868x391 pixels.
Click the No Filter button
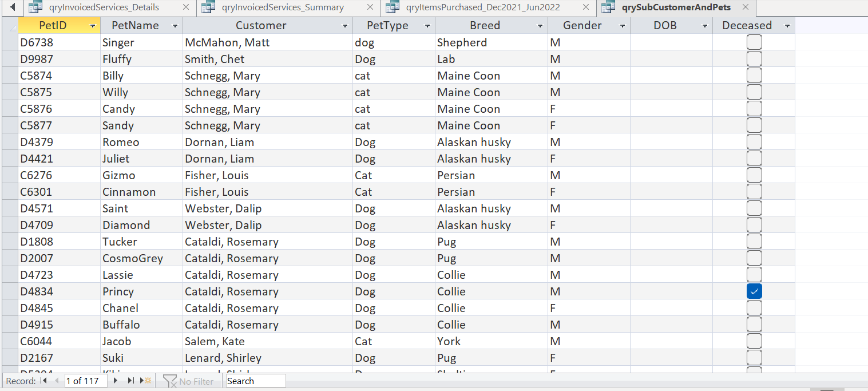click(x=189, y=381)
